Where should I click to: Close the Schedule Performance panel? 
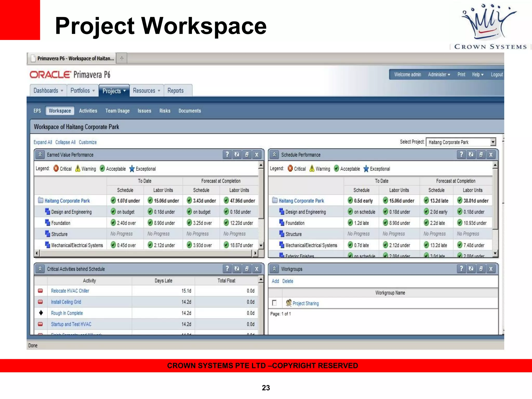coord(491,155)
